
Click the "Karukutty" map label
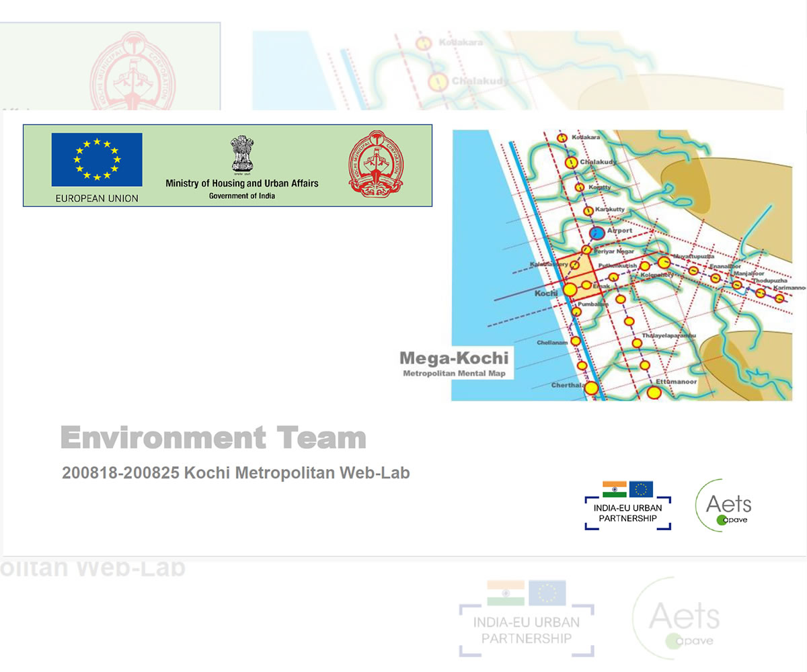(610, 209)
